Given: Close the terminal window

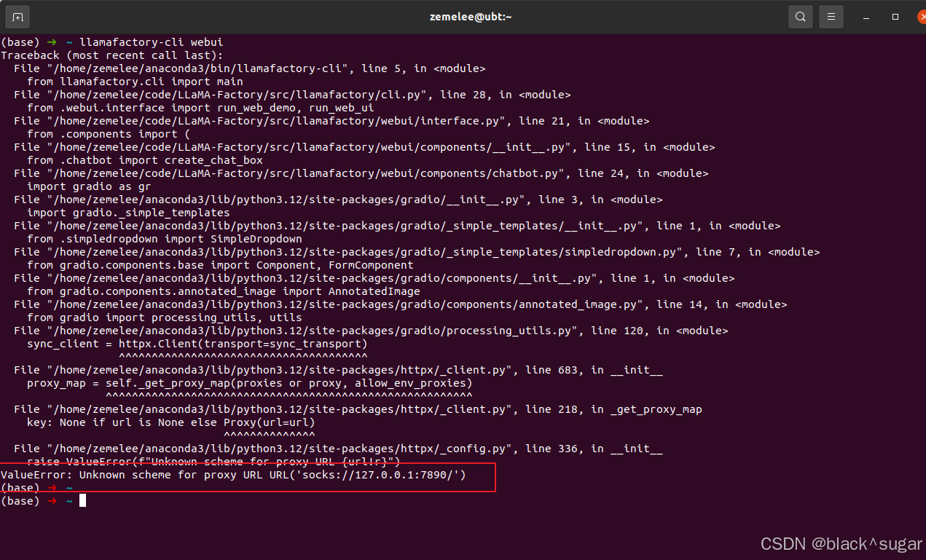Looking at the screenshot, I should (922, 17).
